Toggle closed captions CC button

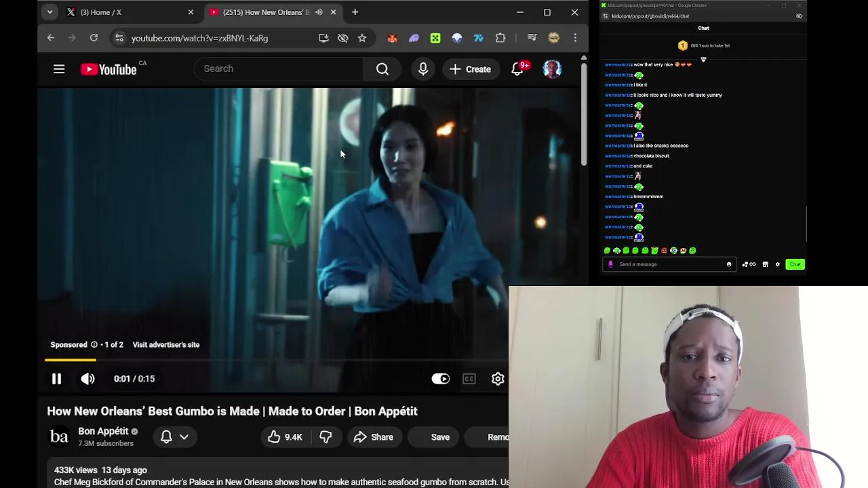[x=469, y=379]
